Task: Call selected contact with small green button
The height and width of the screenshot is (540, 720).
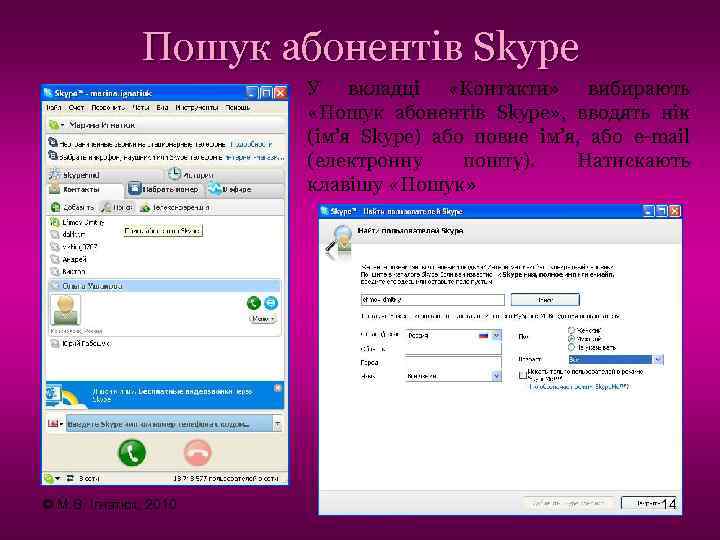Action: (x=253, y=303)
